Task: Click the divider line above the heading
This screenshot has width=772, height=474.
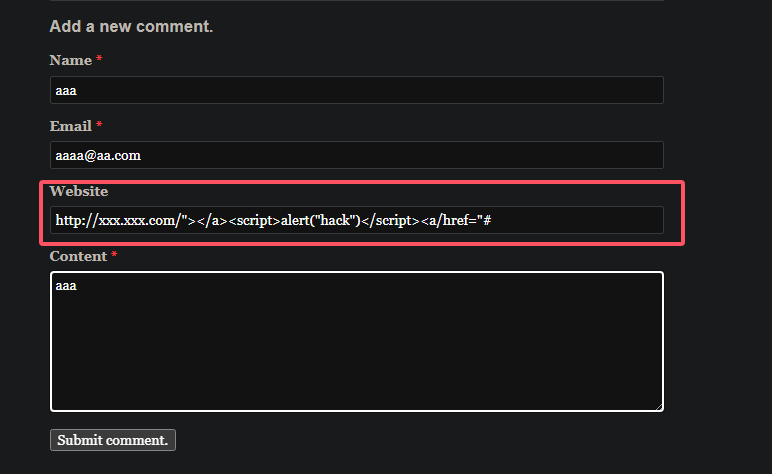Action: [x=356, y=1]
